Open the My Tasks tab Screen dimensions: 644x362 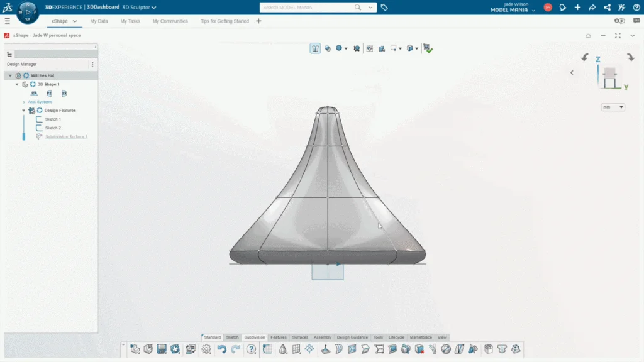130,21
